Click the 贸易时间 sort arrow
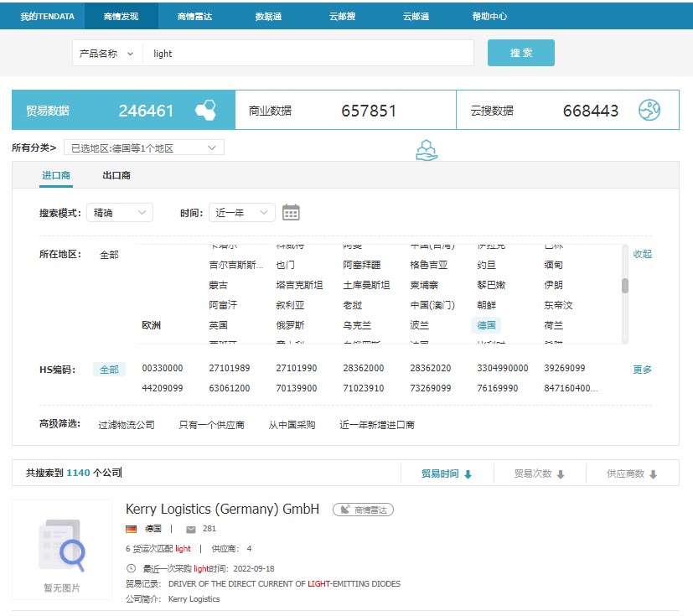The width and height of the screenshot is (693, 616). coord(468,474)
